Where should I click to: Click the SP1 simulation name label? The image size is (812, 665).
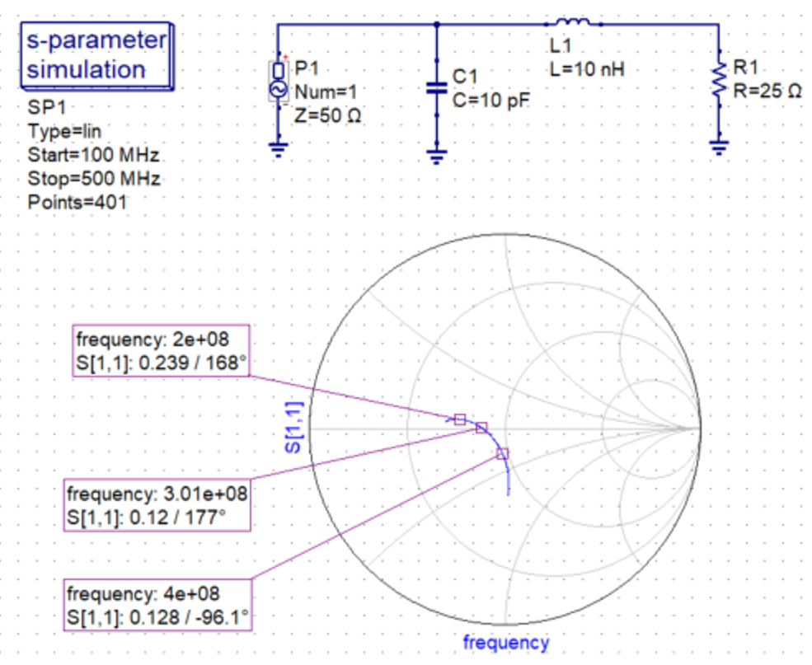click(x=47, y=108)
